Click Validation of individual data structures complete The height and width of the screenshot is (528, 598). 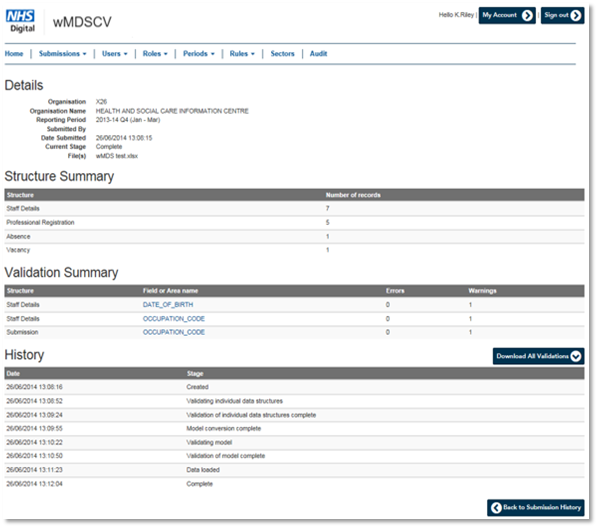pyautogui.click(x=251, y=415)
